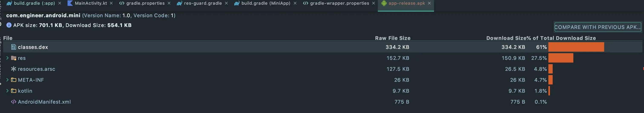Switch to the build.gradle (:app) tab
Viewport: 644px width, 113px height.
[x=34, y=3]
